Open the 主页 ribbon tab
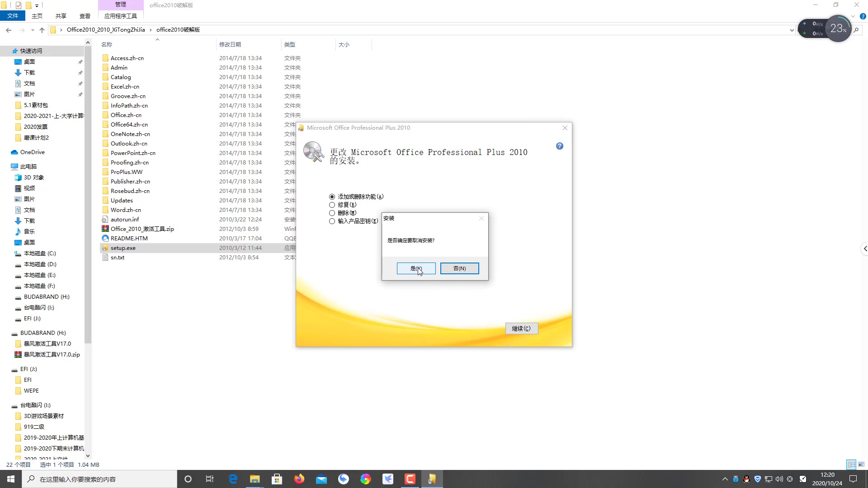Image resolution: width=868 pixels, height=488 pixels. coord(37,16)
